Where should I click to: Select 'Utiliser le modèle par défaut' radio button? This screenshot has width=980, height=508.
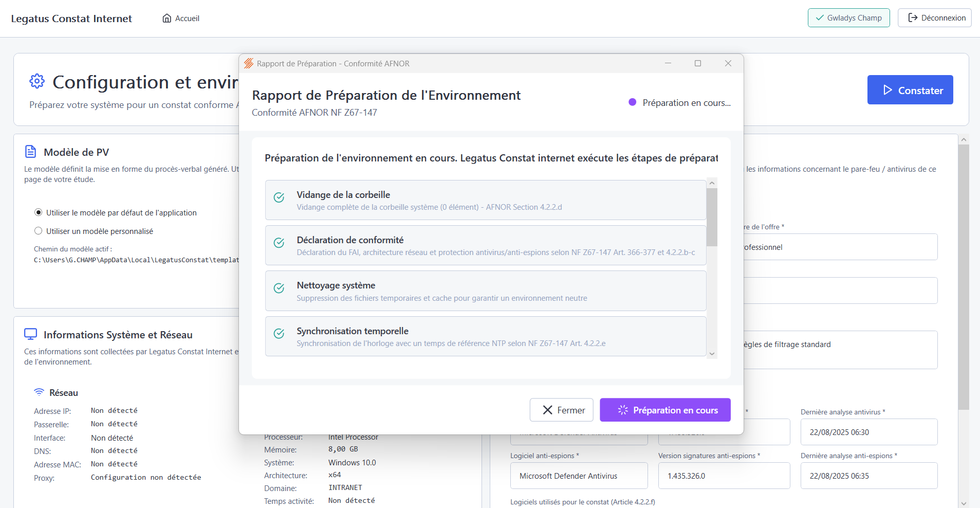pyautogui.click(x=39, y=212)
